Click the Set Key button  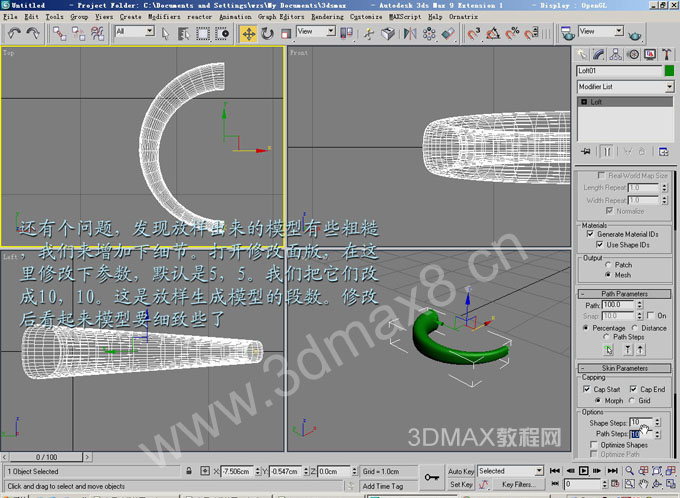point(461,484)
